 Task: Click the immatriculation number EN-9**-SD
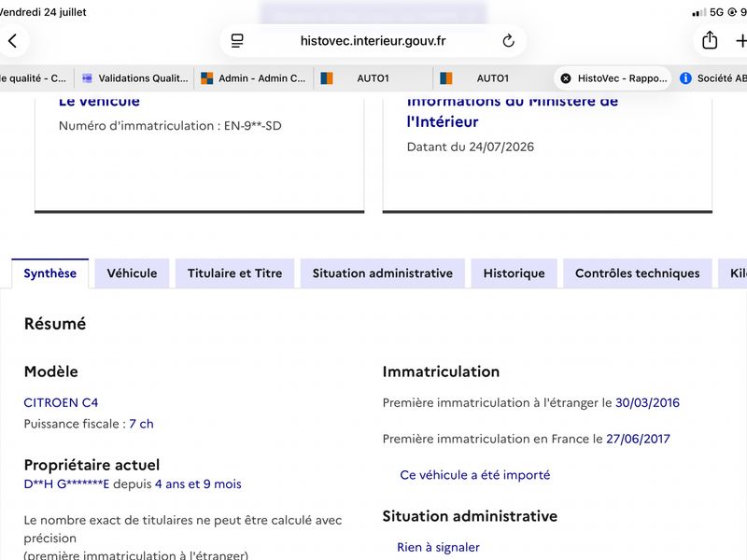pyautogui.click(x=252, y=126)
